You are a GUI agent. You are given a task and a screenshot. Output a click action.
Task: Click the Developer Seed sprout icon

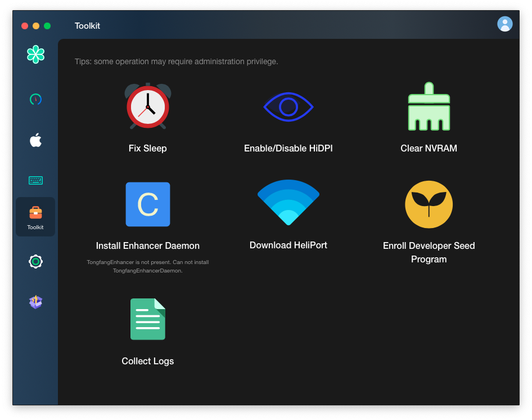point(429,204)
